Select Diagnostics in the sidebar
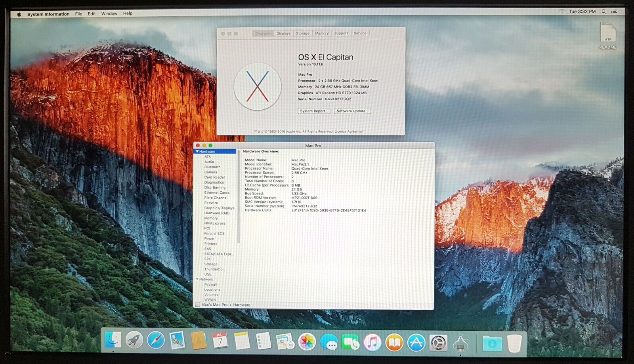Viewport: 634px width, 364px height. pos(214,183)
